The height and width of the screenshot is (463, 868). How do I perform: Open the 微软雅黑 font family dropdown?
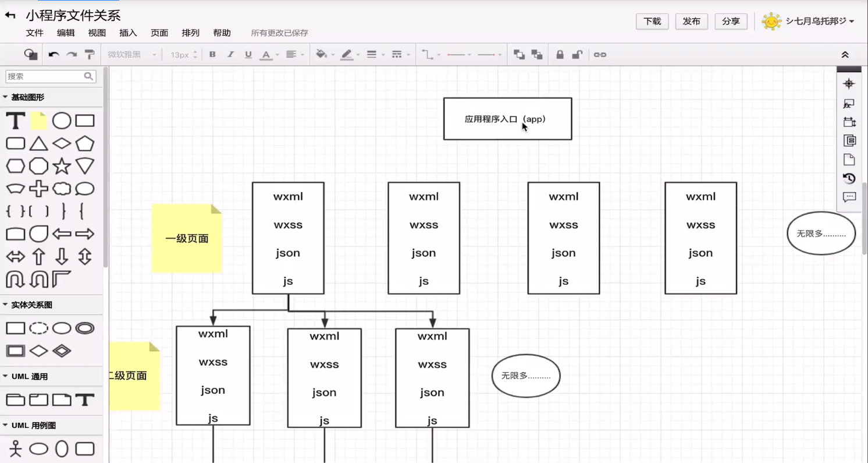click(132, 55)
